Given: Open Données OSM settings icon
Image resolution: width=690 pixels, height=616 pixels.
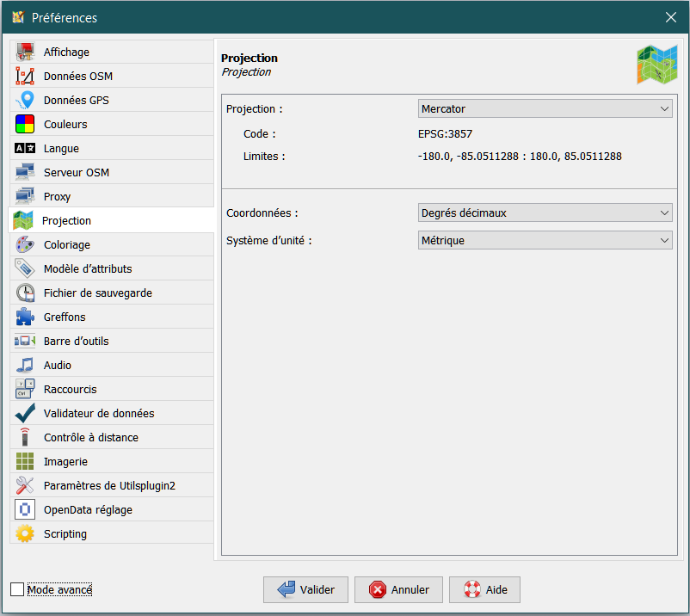Looking at the screenshot, I should click(25, 76).
